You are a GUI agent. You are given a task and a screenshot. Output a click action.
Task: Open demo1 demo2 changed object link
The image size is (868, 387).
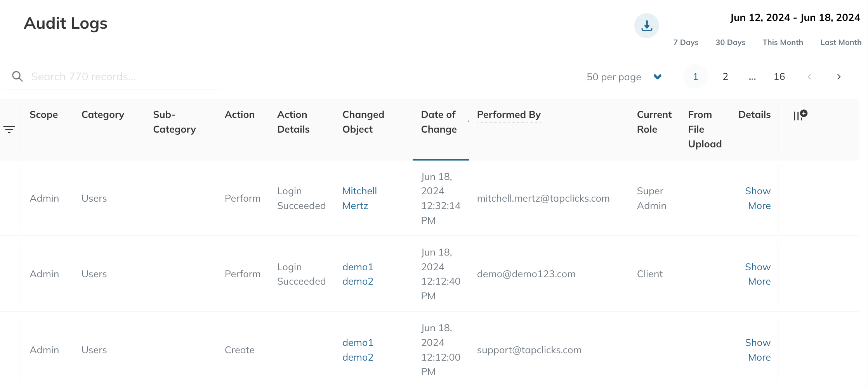point(358,274)
